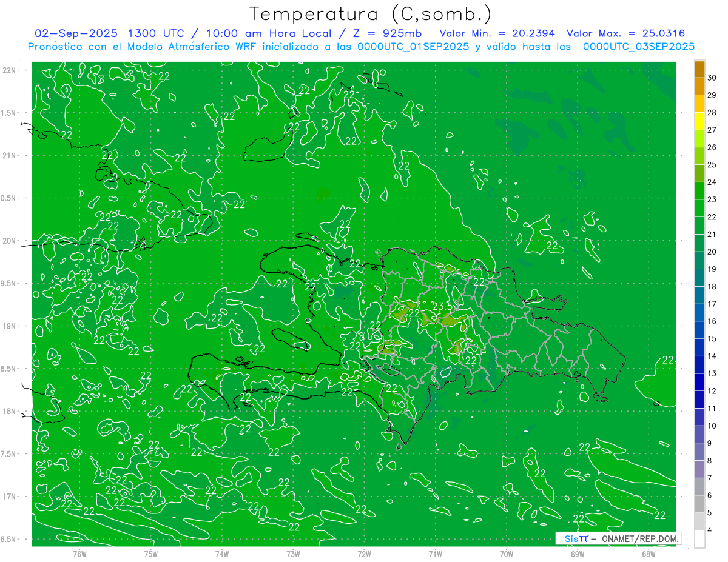This screenshot has width=728, height=562.
Task: Pick the teal swatch between 18 and 19
Action: pyautogui.click(x=699, y=278)
